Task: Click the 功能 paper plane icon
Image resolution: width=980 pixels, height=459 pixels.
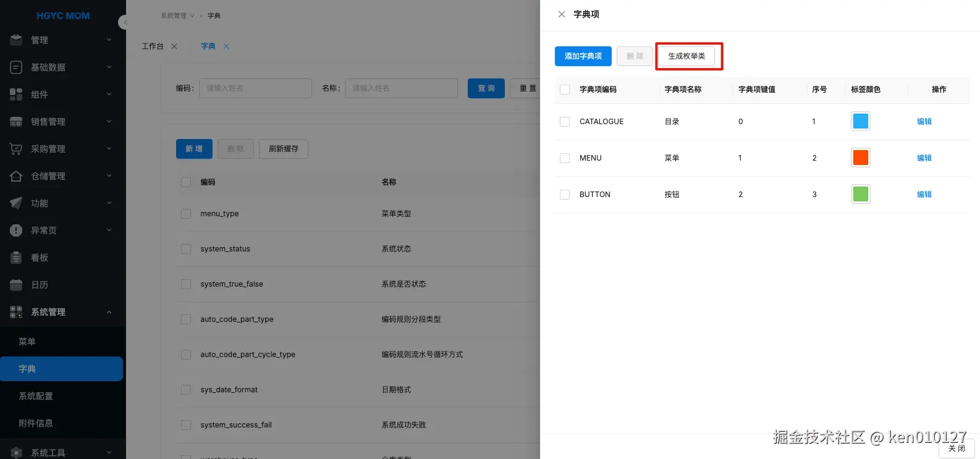Action: tap(16, 203)
